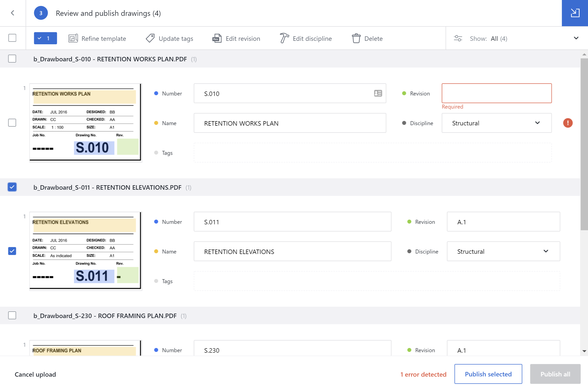
Task: Click the Edit discipline hammer icon
Action: 284,38
